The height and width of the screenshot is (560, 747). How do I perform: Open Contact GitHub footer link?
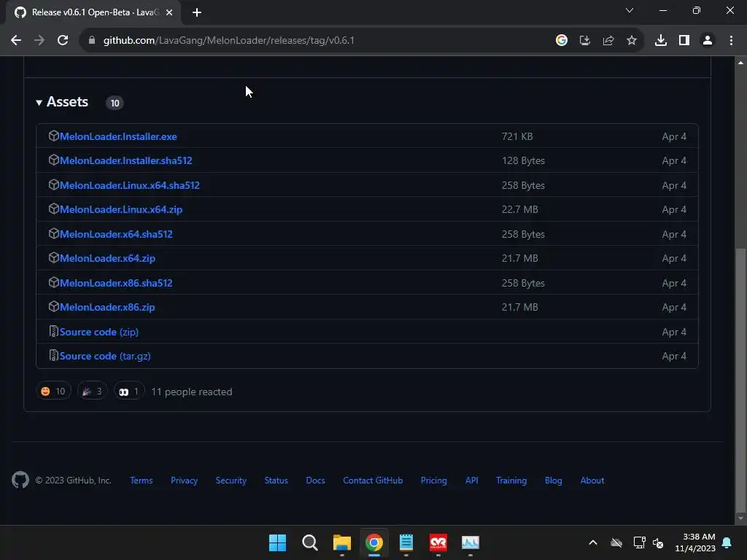click(x=373, y=481)
